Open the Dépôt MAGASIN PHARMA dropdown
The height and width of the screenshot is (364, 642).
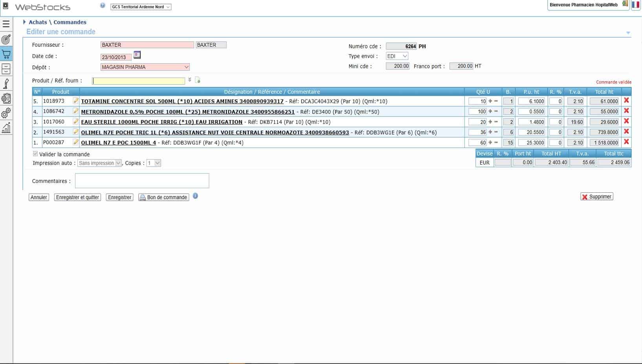(x=145, y=67)
